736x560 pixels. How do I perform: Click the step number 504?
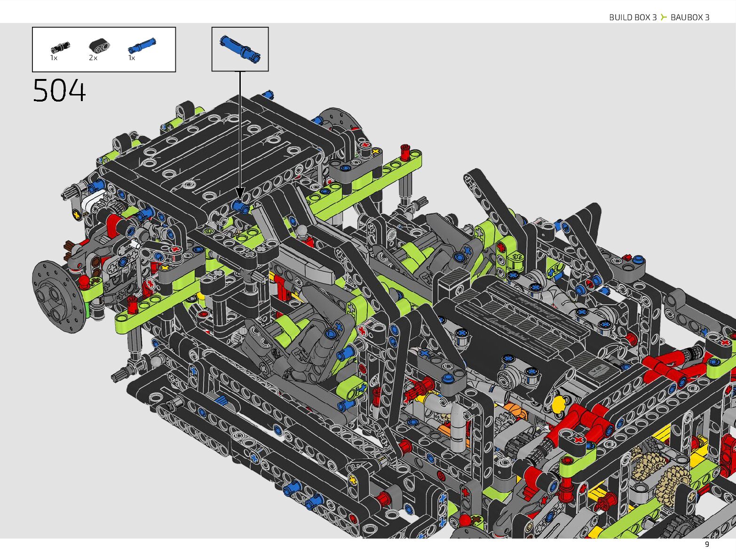[x=60, y=91]
